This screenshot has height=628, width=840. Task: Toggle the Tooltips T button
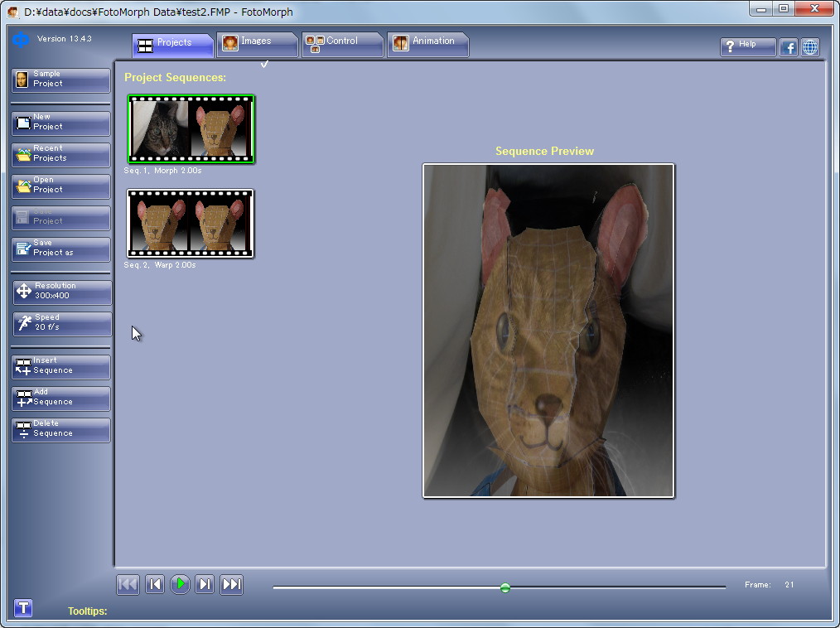[24, 608]
